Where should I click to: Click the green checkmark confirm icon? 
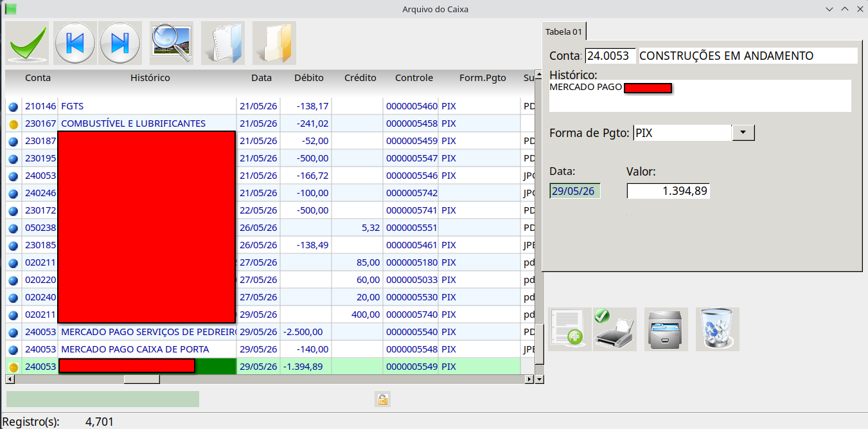point(27,43)
